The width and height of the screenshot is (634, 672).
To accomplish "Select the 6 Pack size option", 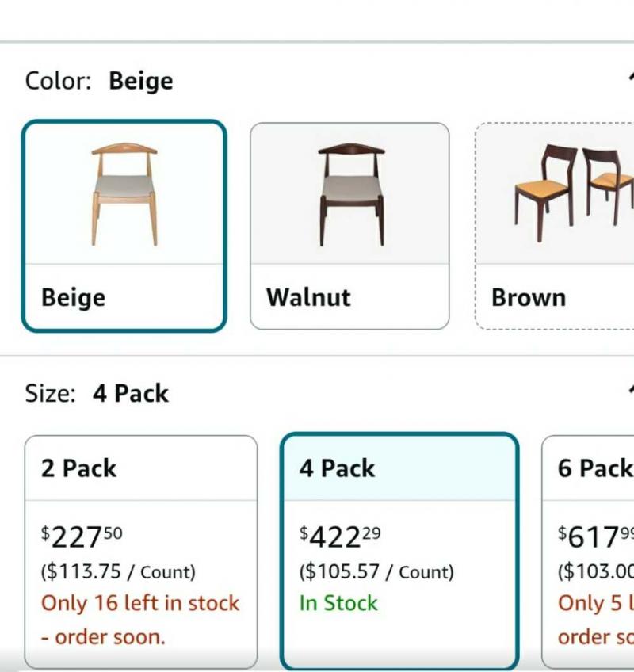I will tap(588, 552).
